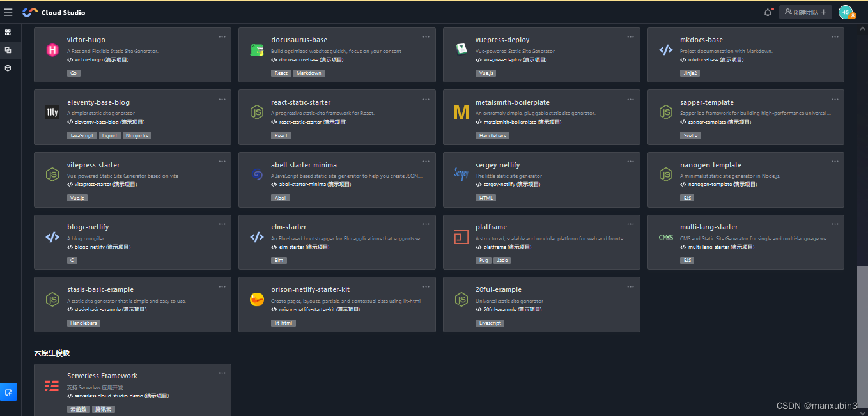Image resolution: width=868 pixels, height=416 pixels.
Task: Click the nanogen-template JS icon
Action: coord(666,174)
